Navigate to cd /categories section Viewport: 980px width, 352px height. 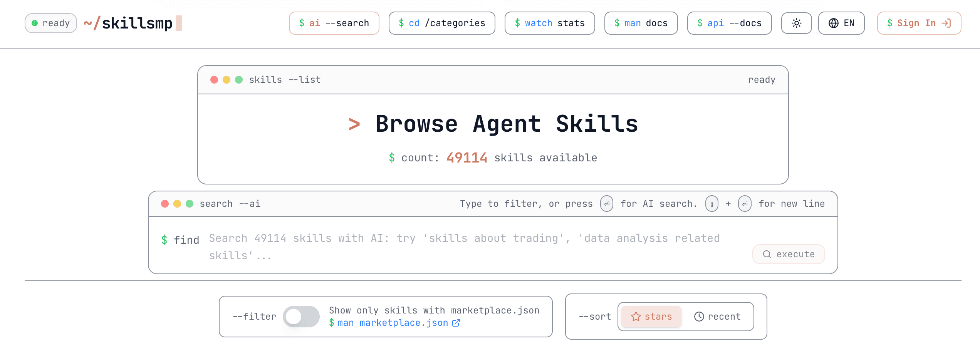point(441,23)
